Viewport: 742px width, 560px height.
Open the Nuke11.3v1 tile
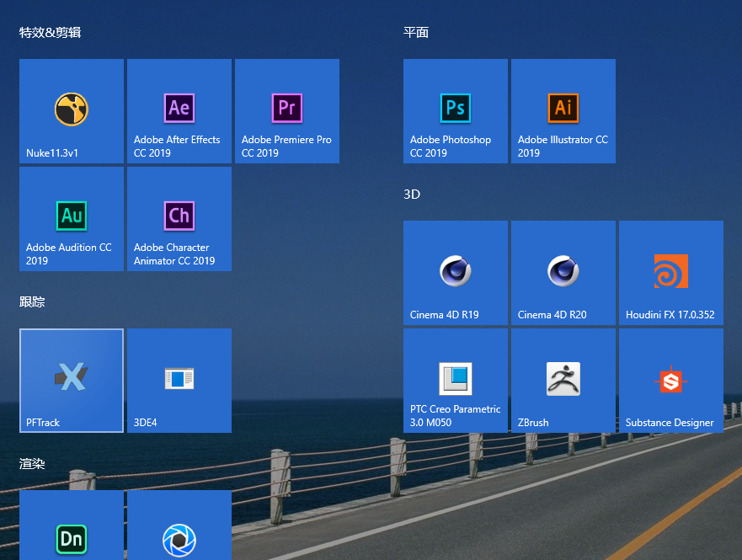coord(72,111)
